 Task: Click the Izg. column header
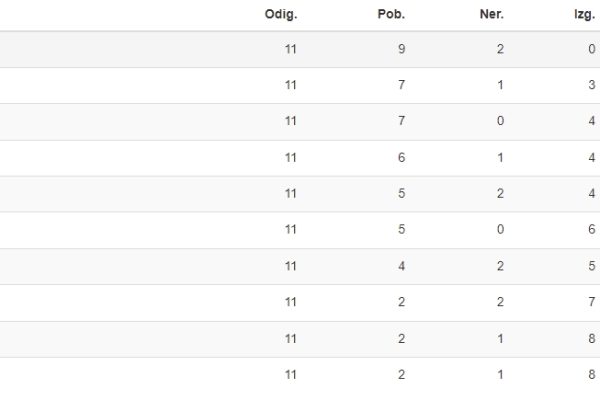click(584, 15)
